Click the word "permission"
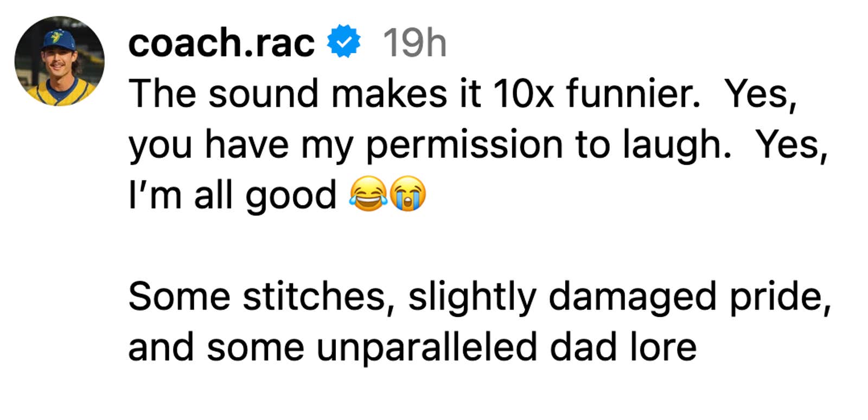 click(464, 145)
